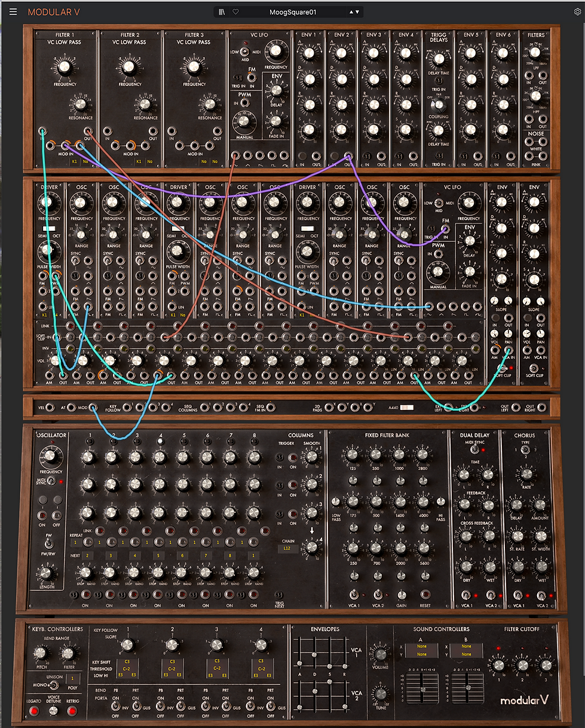Click the Filter 3 OUT jack

click(x=217, y=131)
